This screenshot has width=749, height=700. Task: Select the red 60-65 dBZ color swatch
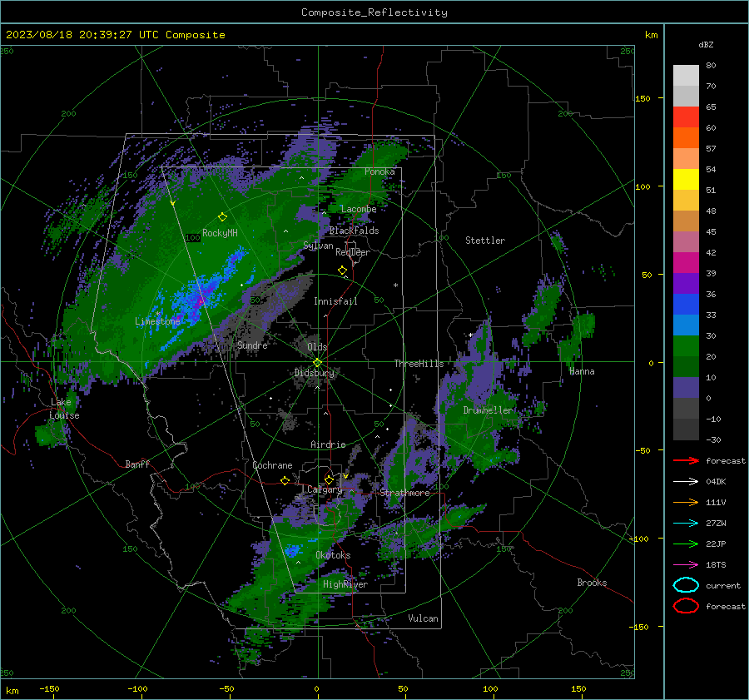coord(686,117)
